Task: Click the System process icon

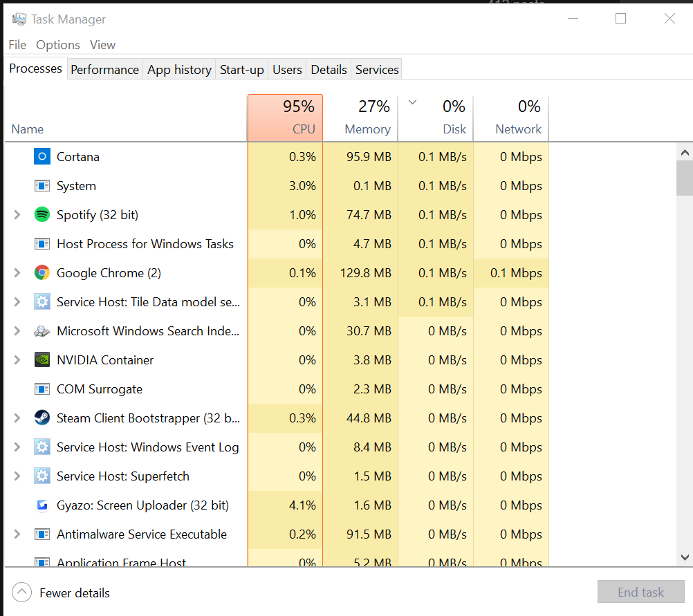Action: pyautogui.click(x=42, y=185)
